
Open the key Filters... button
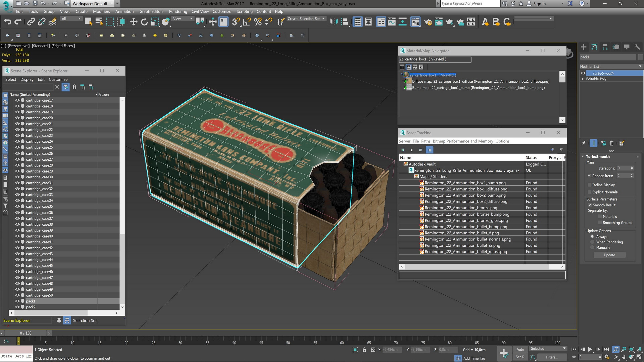(552, 357)
